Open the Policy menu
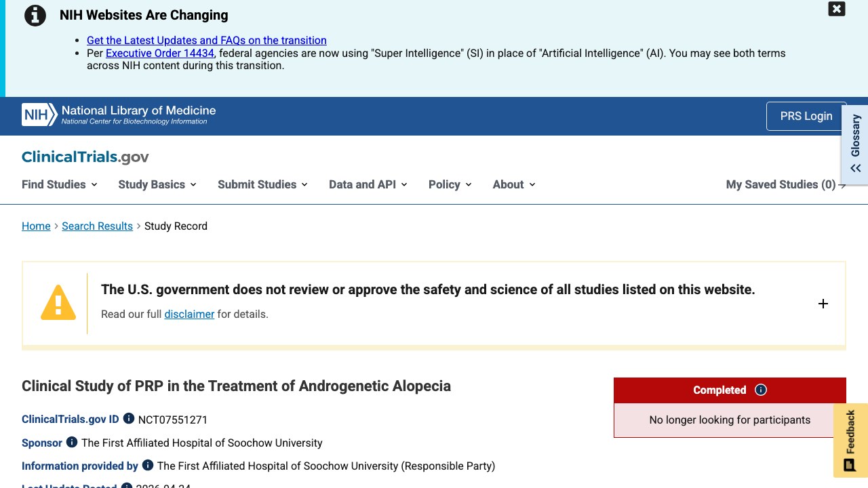 coord(450,184)
